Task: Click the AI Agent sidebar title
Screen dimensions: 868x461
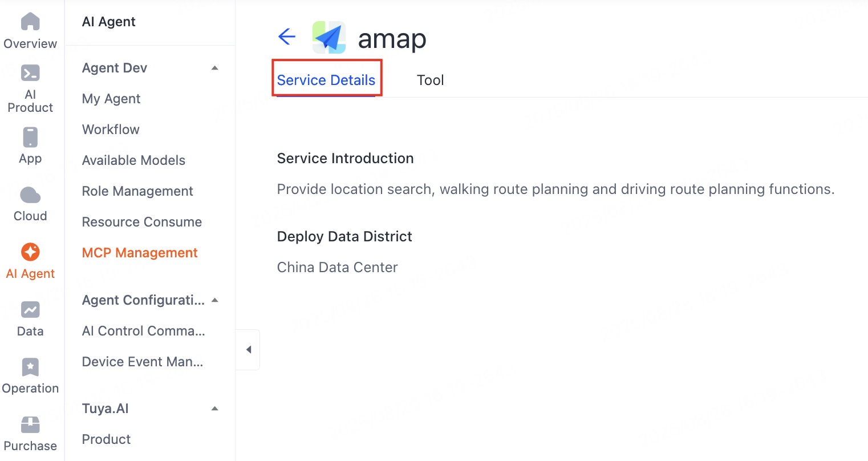Action: point(109,22)
